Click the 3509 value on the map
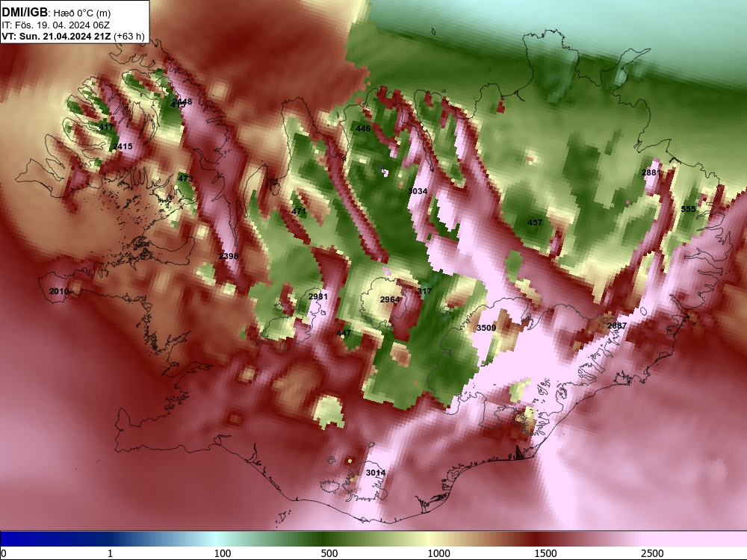This screenshot has width=747, height=560. point(486,328)
